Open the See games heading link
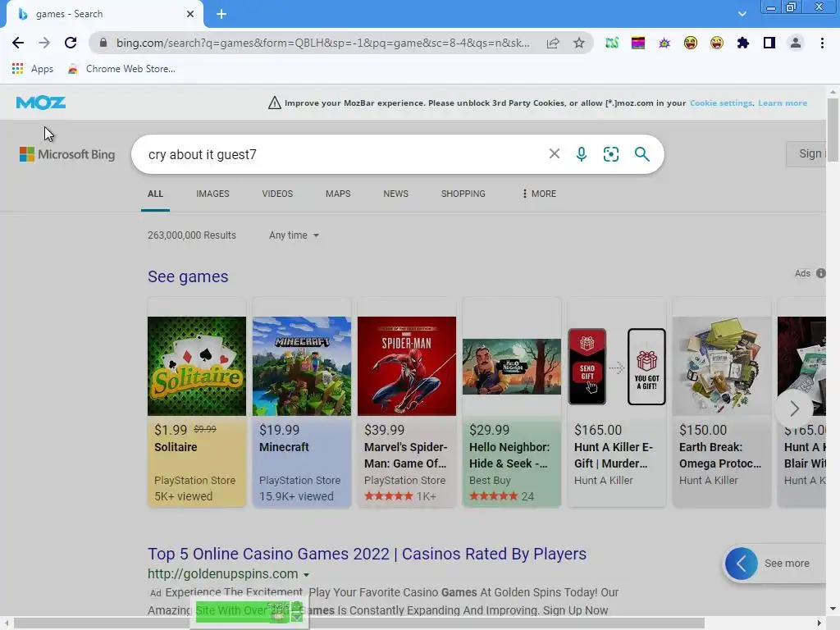840x630 pixels. pyautogui.click(x=188, y=276)
